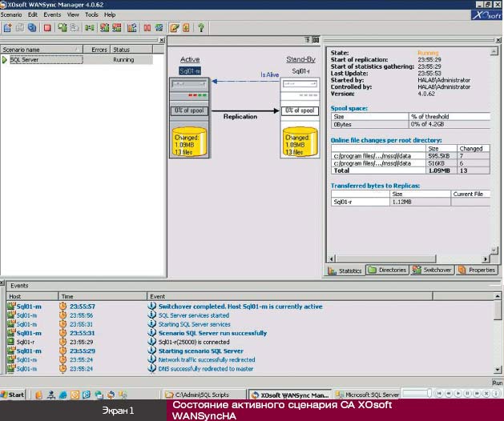The image size is (504, 421).
Task: Click the Save All toolbar icon
Action: [x=32, y=28]
